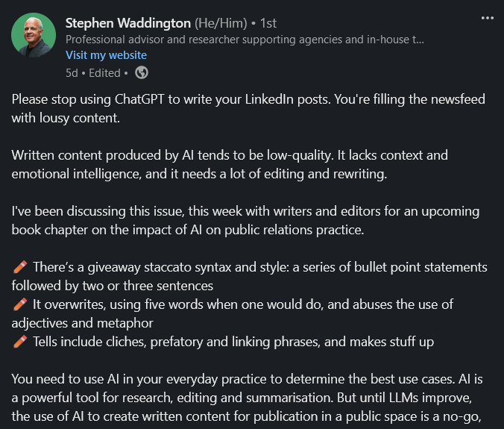The image size is (504, 429).
Task: Click the "Professional advisor and researcher" headline
Action: point(245,40)
